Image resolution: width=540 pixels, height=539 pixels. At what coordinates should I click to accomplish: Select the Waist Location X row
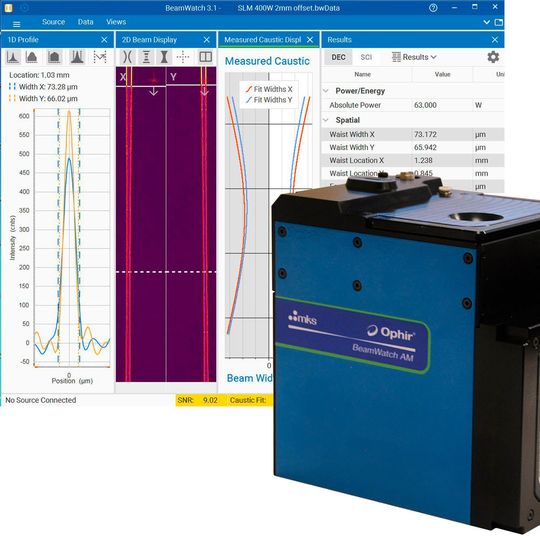point(412,160)
